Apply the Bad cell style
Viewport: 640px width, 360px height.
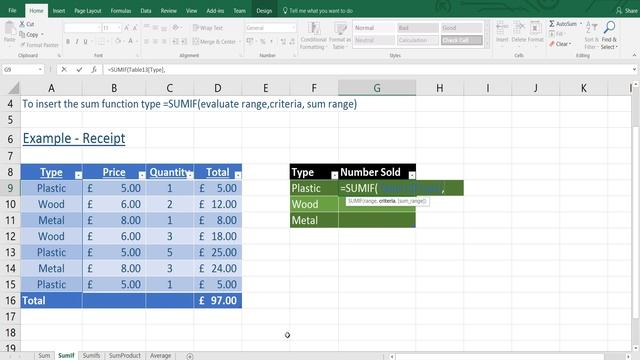(x=417, y=28)
